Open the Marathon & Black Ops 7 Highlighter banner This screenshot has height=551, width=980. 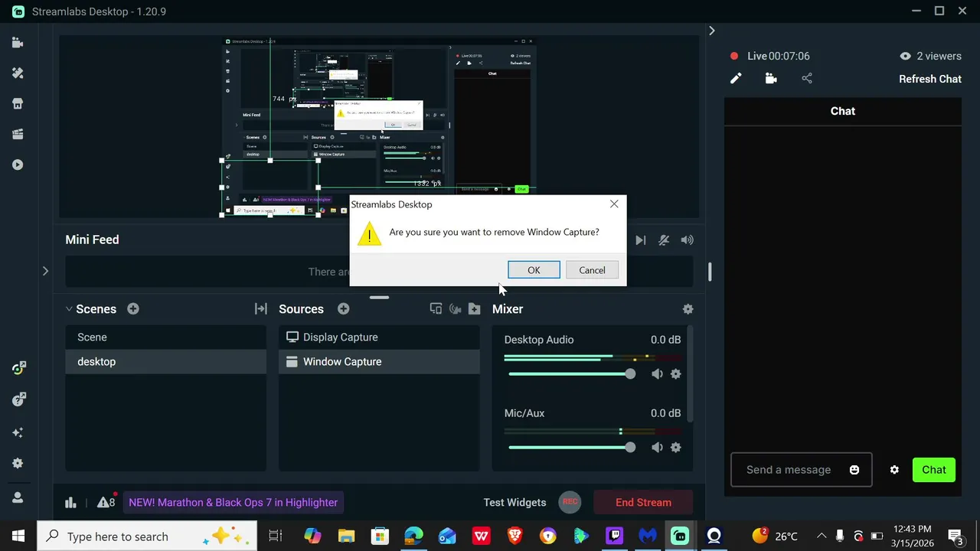[x=233, y=503]
